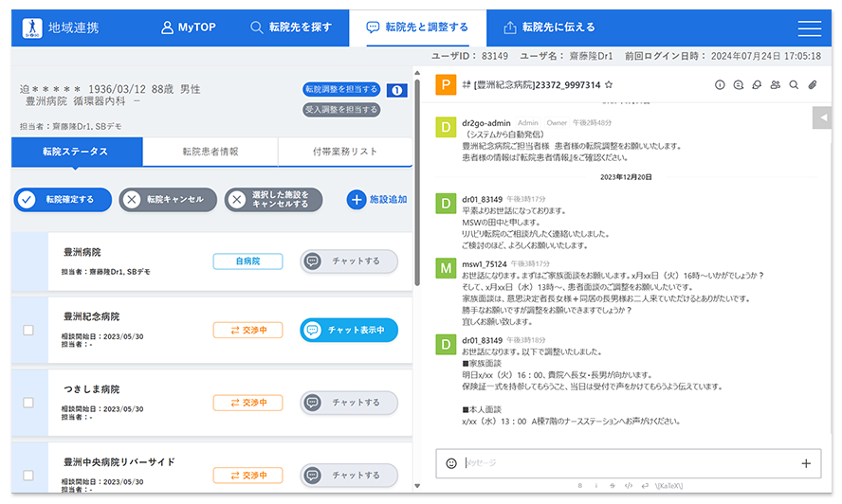Viewport: 842px width, 504px height.
Task: Open 転院先に伝える in the top navigation
Action: pyautogui.click(x=549, y=27)
